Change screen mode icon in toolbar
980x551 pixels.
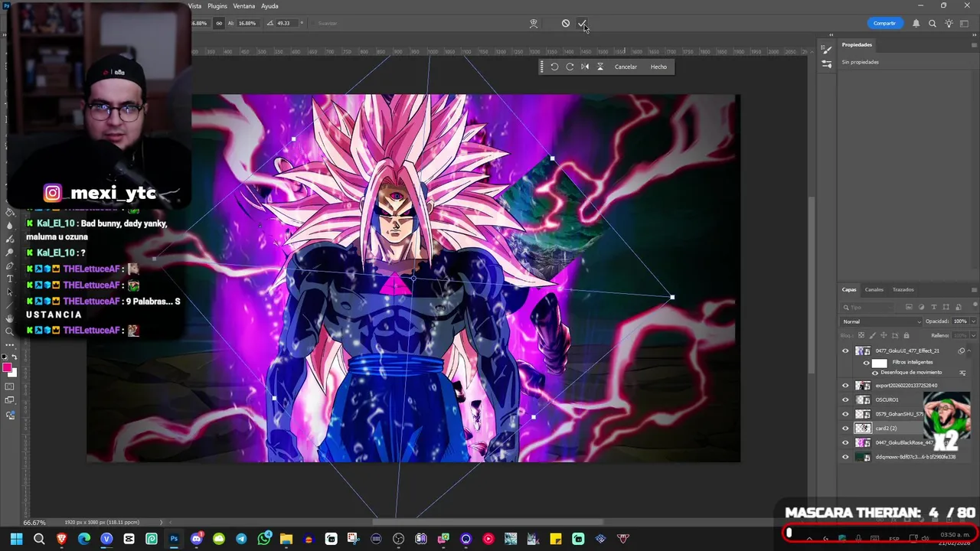10,400
